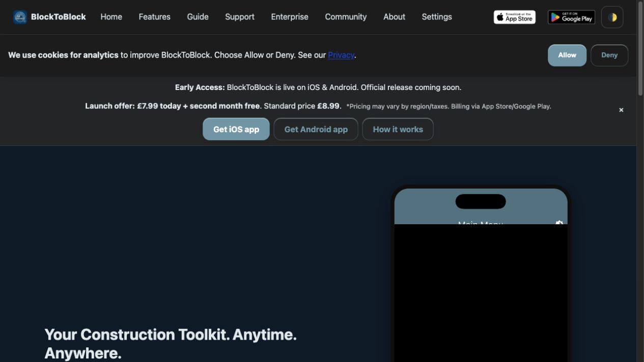Open the Privacy policy link
The height and width of the screenshot is (362, 644).
[341, 55]
